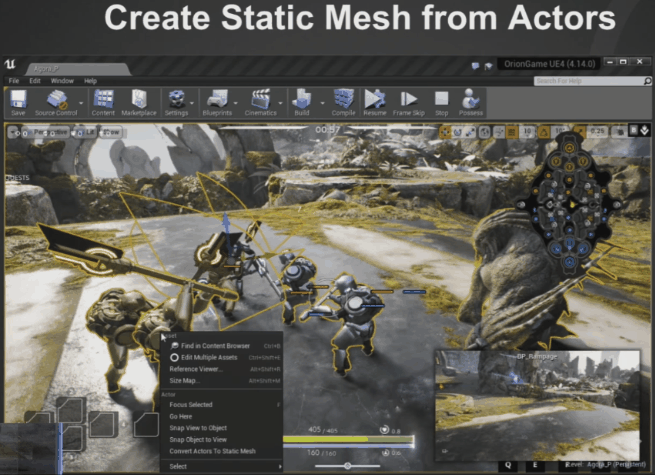The height and width of the screenshot is (475, 655).
Task: Click the downward chevrons icon at viewport corner
Action: tap(645, 131)
